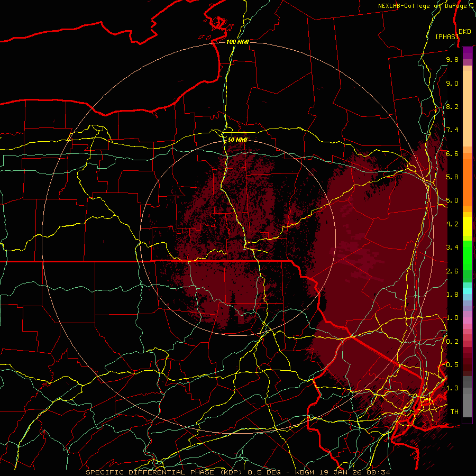Click the 4.2 scale label
This screenshot has width=476, height=476.
click(x=452, y=224)
